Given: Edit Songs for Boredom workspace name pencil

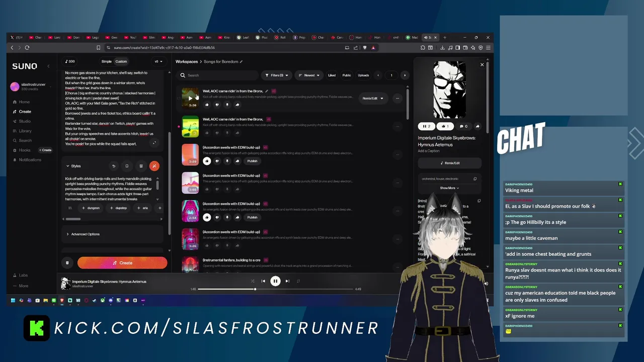Looking at the screenshot, I should click(241, 62).
